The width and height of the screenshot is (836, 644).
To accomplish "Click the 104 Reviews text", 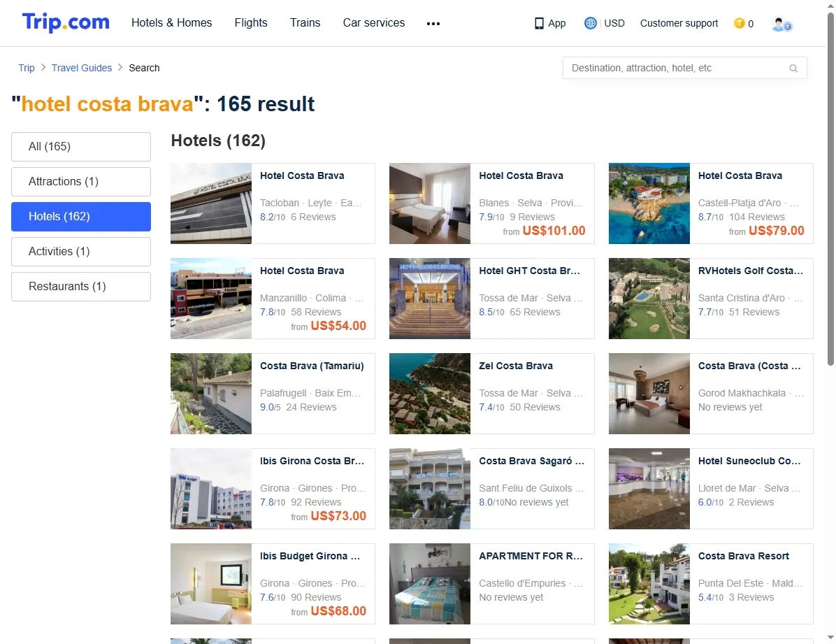I will pyautogui.click(x=756, y=217).
